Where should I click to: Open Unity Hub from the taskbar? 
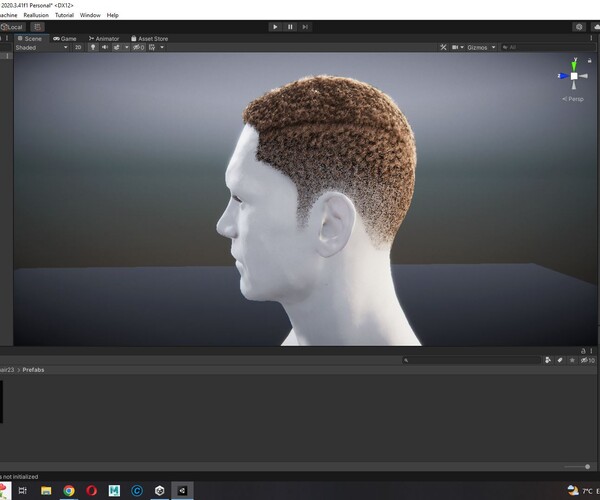(160, 490)
